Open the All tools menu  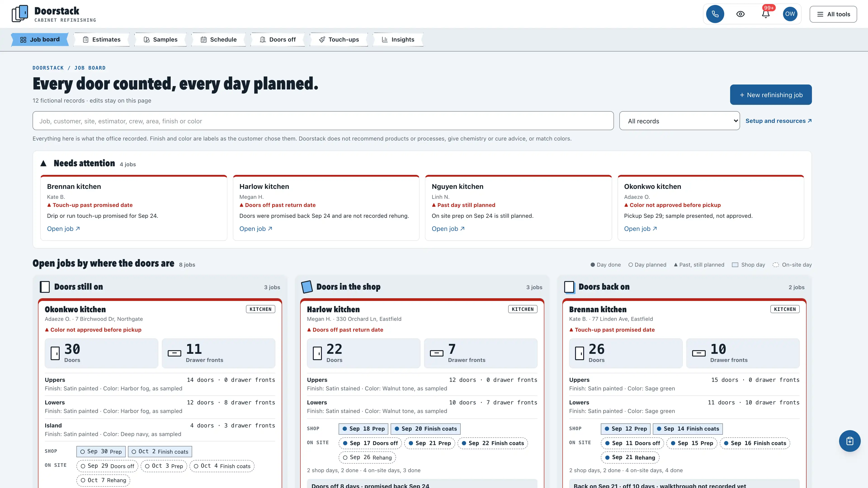[833, 14]
